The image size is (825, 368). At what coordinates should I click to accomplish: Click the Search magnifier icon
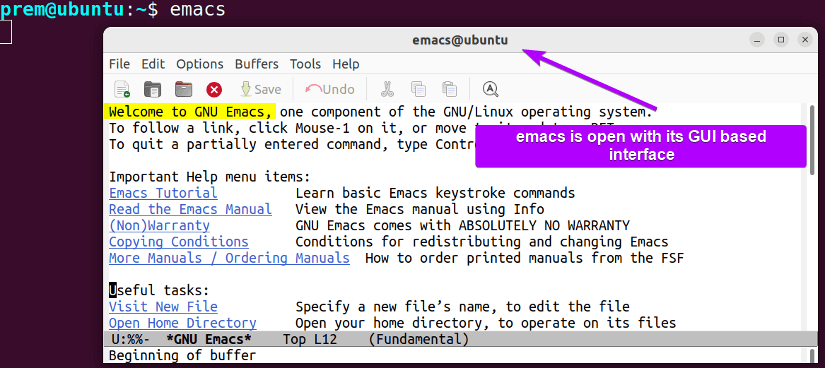[490, 89]
